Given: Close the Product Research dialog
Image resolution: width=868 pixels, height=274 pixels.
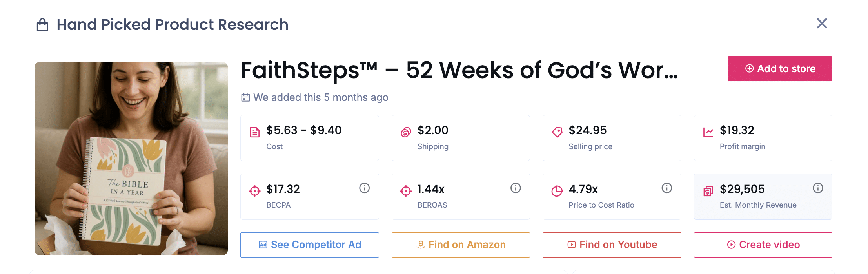Looking at the screenshot, I should 822,24.
